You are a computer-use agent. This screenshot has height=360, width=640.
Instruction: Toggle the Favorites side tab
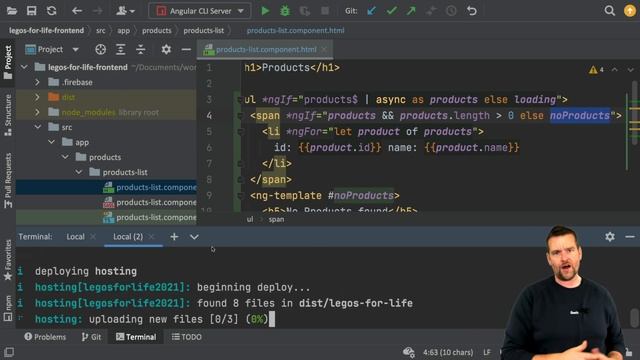pyautogui.click(x=7, y=260)
